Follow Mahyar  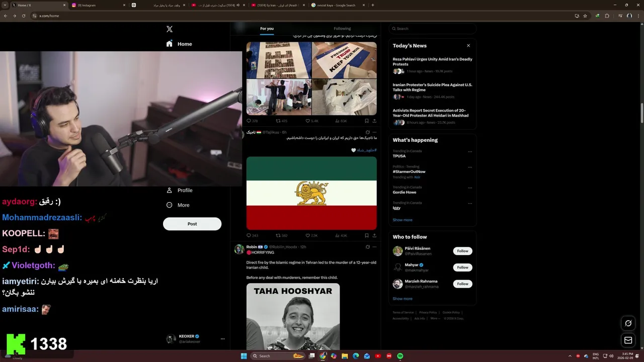tap(462, 267)
